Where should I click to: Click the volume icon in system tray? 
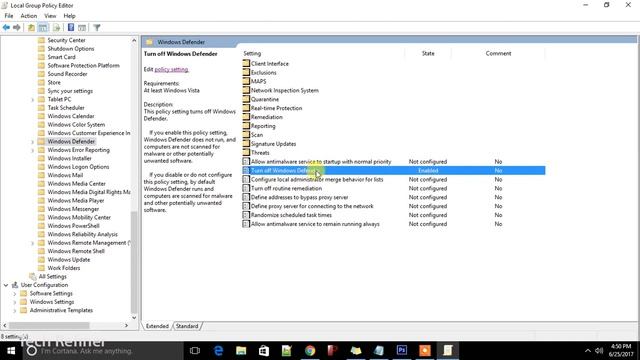[599, 351]
